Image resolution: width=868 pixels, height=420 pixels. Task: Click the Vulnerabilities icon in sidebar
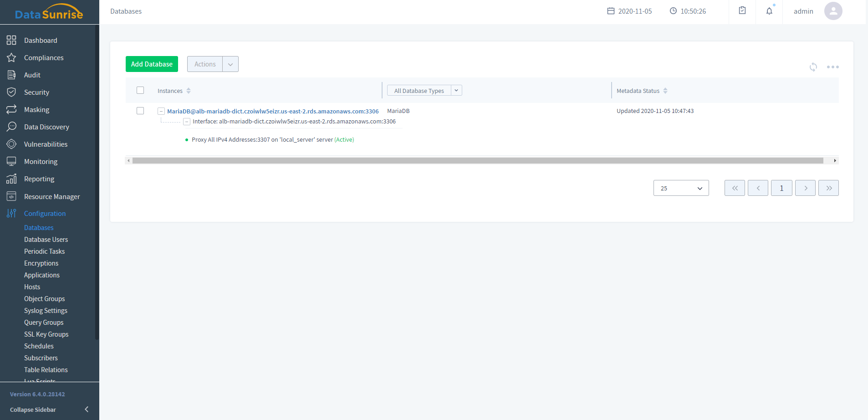pos(11,144)
